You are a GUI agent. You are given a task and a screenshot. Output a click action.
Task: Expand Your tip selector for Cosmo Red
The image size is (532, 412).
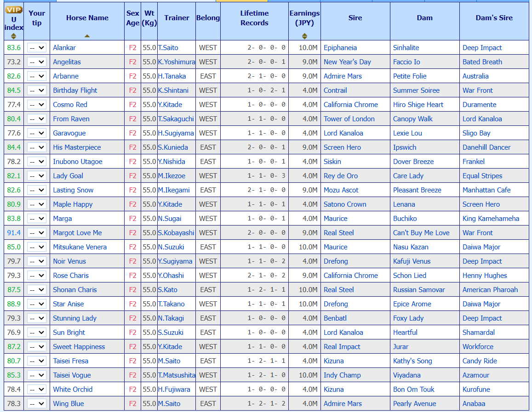click(x=37, y=105)
